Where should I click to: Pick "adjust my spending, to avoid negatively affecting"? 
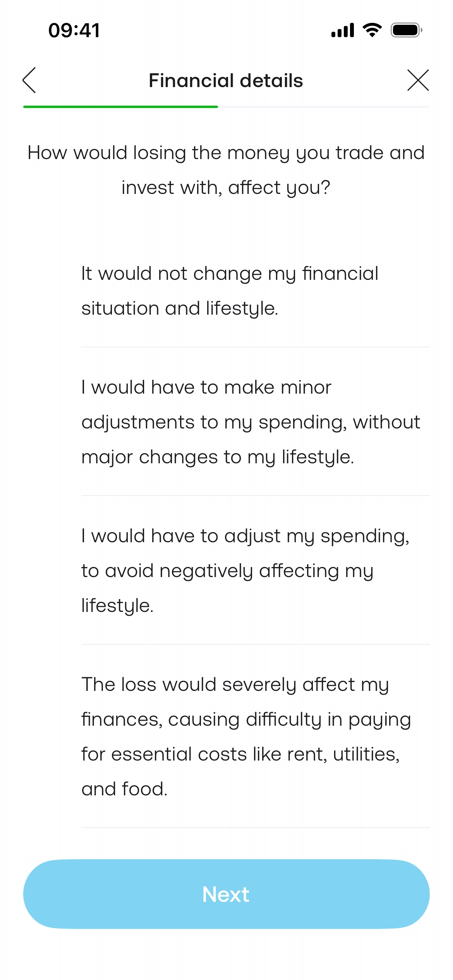point(245,571)
